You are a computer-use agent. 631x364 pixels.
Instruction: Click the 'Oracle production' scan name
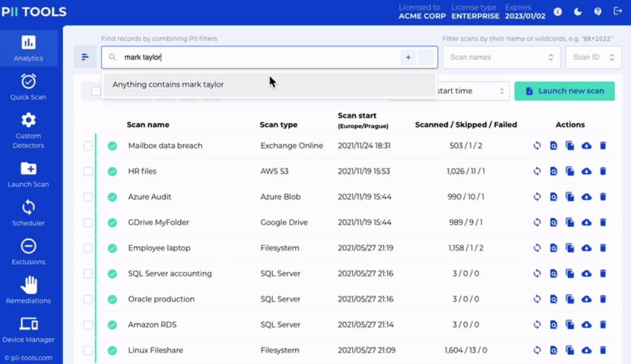tap(162, 299)
